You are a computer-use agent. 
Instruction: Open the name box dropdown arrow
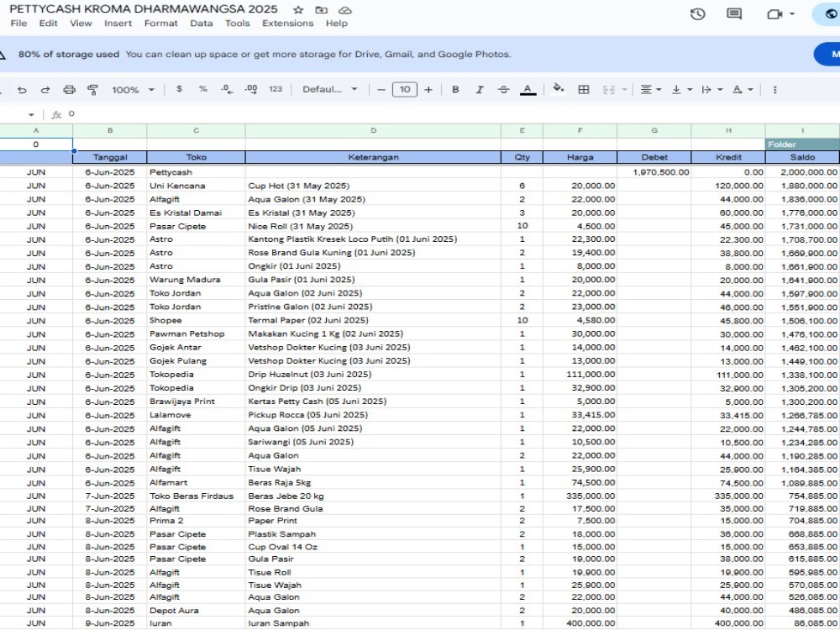point(31,114)
